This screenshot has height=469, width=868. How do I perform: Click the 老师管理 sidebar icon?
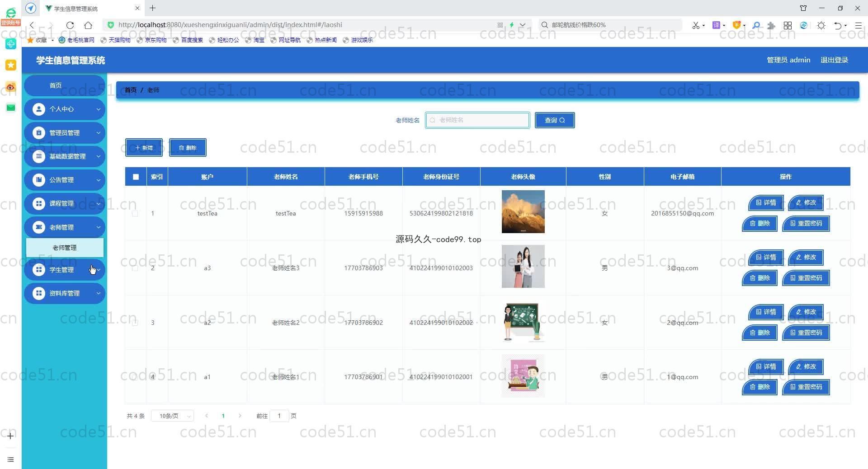pyautogui.click(x=39, y=227)
